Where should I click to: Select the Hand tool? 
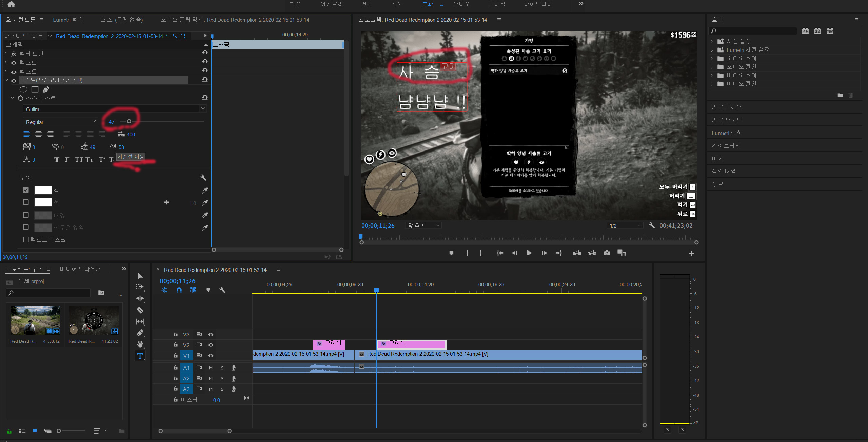tap(140, 344)
